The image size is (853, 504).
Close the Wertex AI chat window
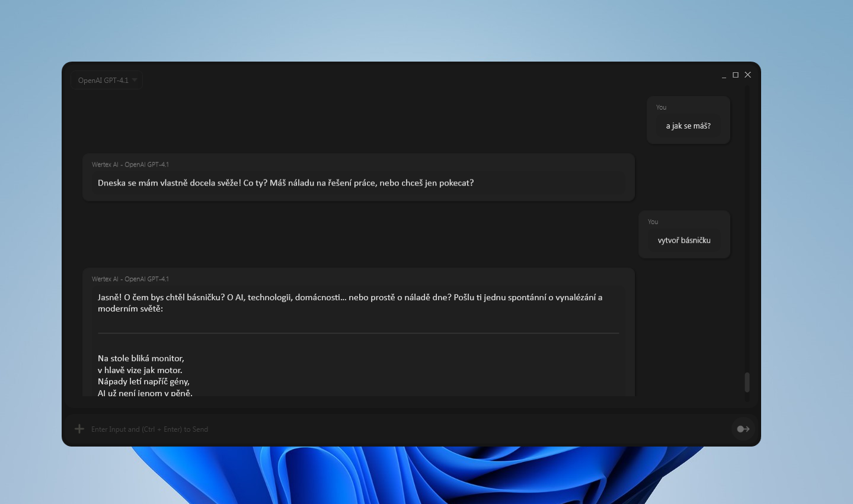click(747, 75)
